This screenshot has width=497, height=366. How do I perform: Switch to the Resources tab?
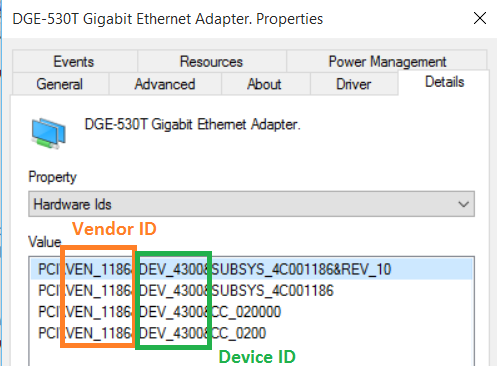tap(211, 61)
